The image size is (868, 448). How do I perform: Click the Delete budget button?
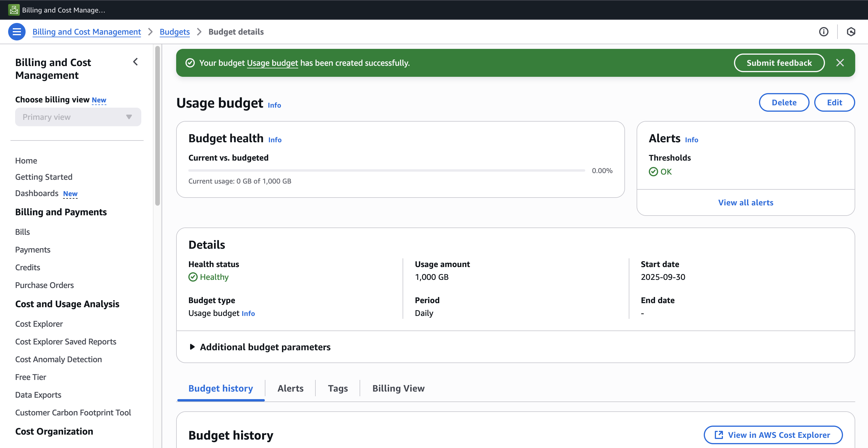(784, 102)
